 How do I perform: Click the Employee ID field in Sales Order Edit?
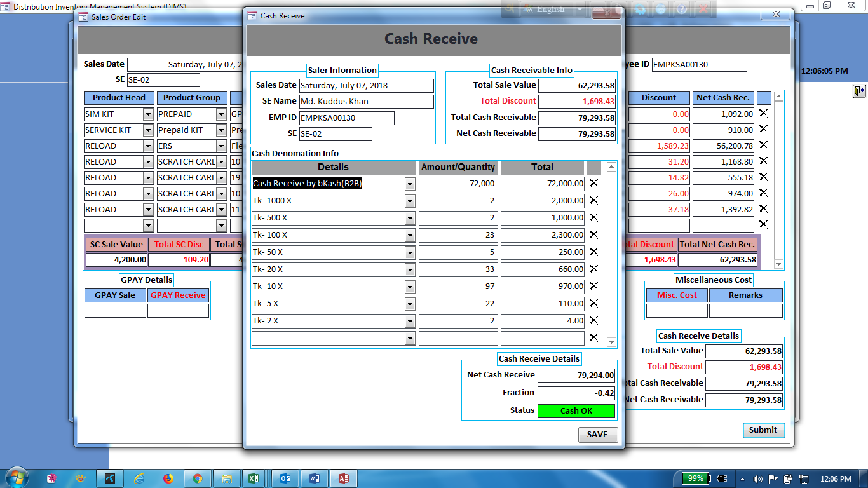699,65
